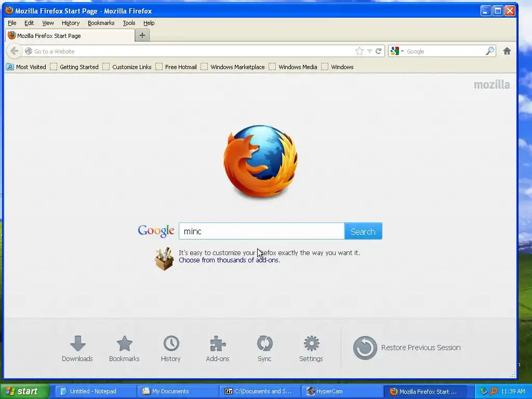Click the Restore Previous Session circular icon
Viewport: 532px width, 399px height.
[x=365, y=348]
